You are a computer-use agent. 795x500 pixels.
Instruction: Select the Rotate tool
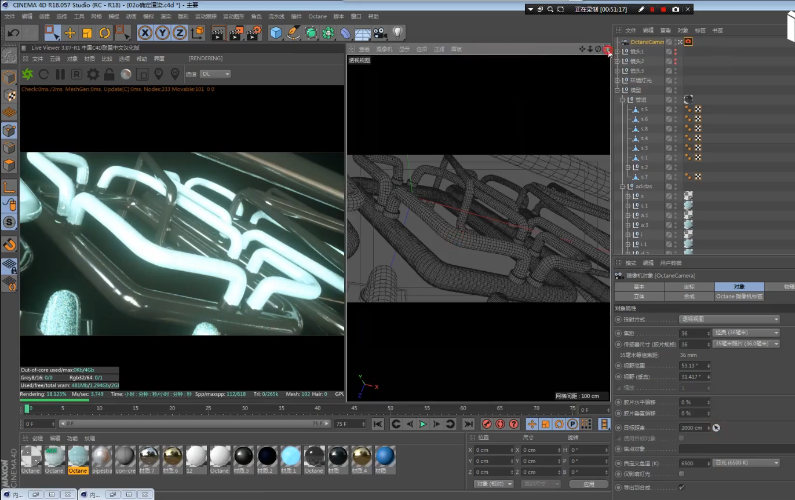(104, 33)
